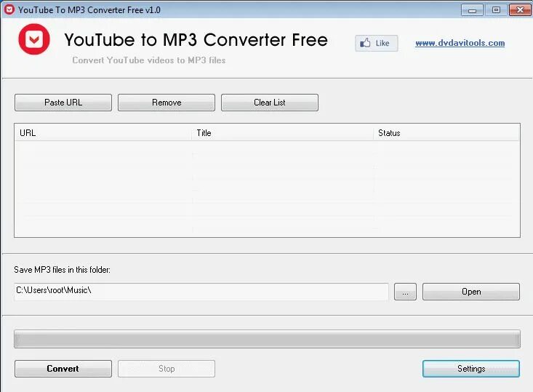Open the Settings dialog
533x392 pixels.
(471, 369)
